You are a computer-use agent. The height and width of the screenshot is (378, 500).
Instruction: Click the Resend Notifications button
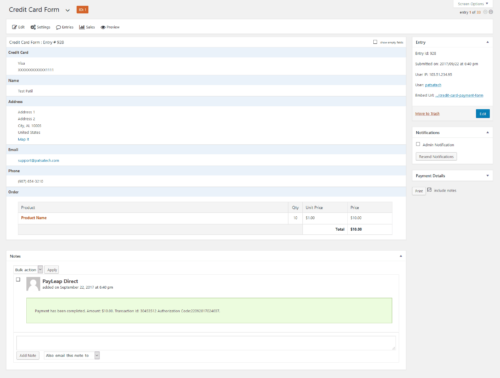tap(436, 157)
